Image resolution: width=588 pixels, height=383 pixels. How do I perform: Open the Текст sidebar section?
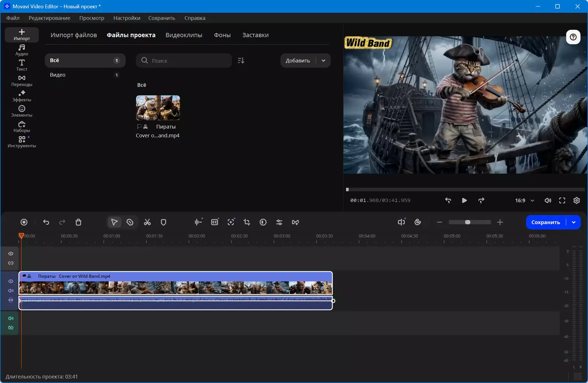22,65
